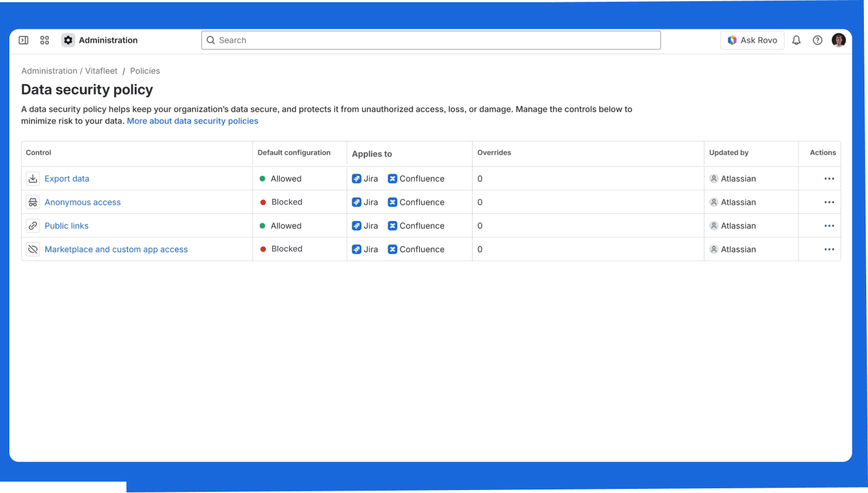868x493 pixels.
Task: Click Confluence icon in Export data row
Action: point(392,179)
